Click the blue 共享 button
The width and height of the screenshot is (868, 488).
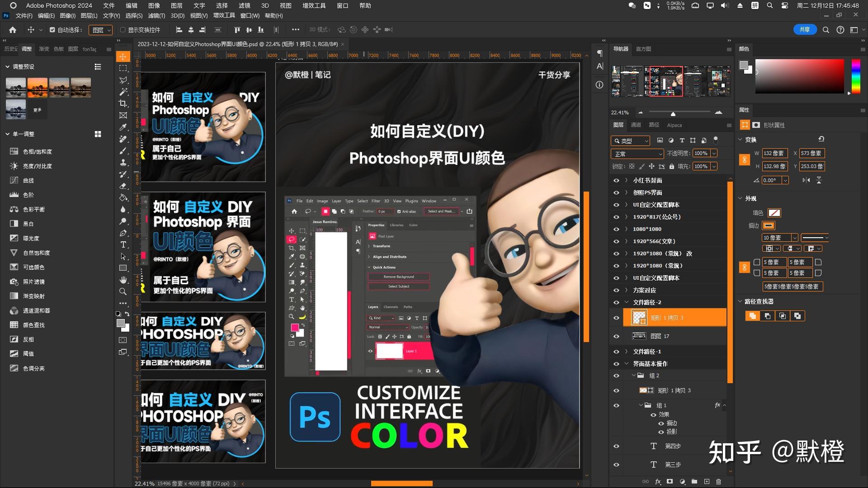click(x=804, y=29)
